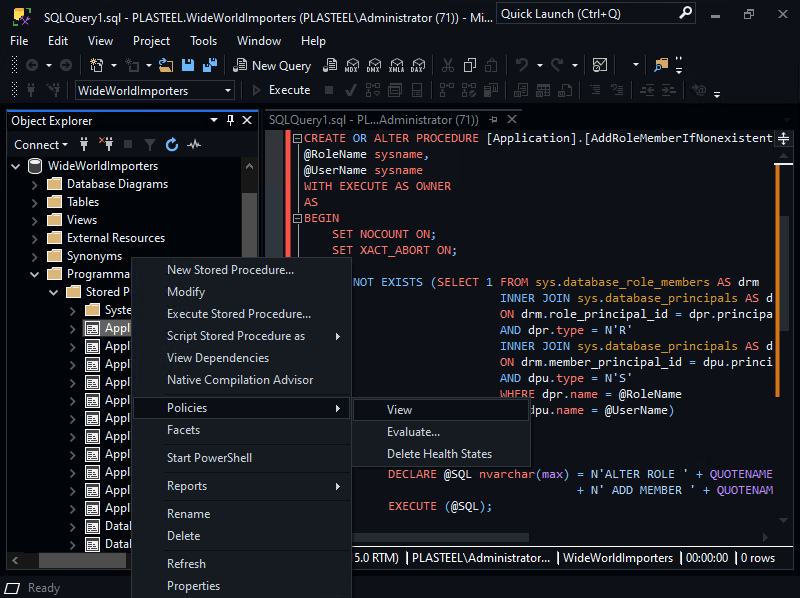Viewport: 800px width, 598px height.
Task: Open the Object Explorer window options dropdown
Action: pyautogui.click(x=214, y=120)
